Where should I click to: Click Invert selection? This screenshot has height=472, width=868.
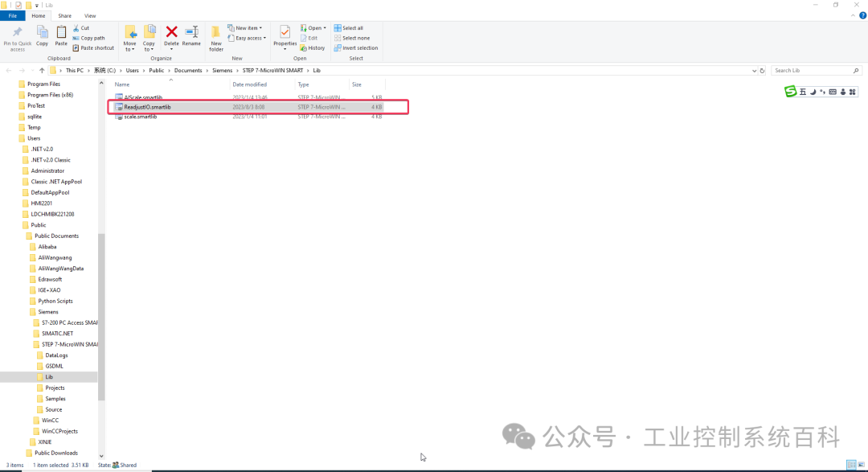[x=356, y=48]
